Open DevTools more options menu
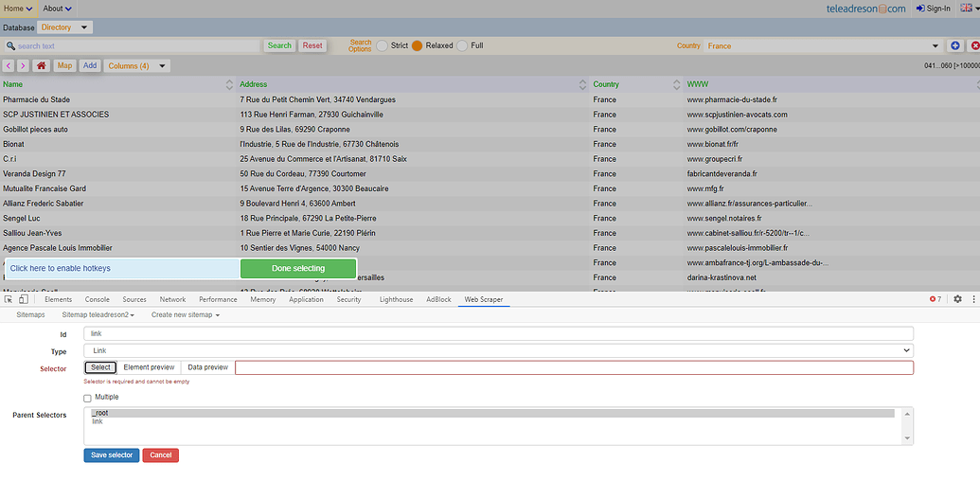This screenshot has height=481, width=980. 973,300
